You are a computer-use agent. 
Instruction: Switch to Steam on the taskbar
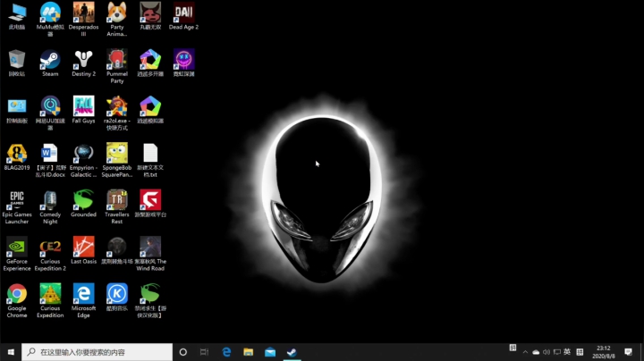[x=292, y=352]
